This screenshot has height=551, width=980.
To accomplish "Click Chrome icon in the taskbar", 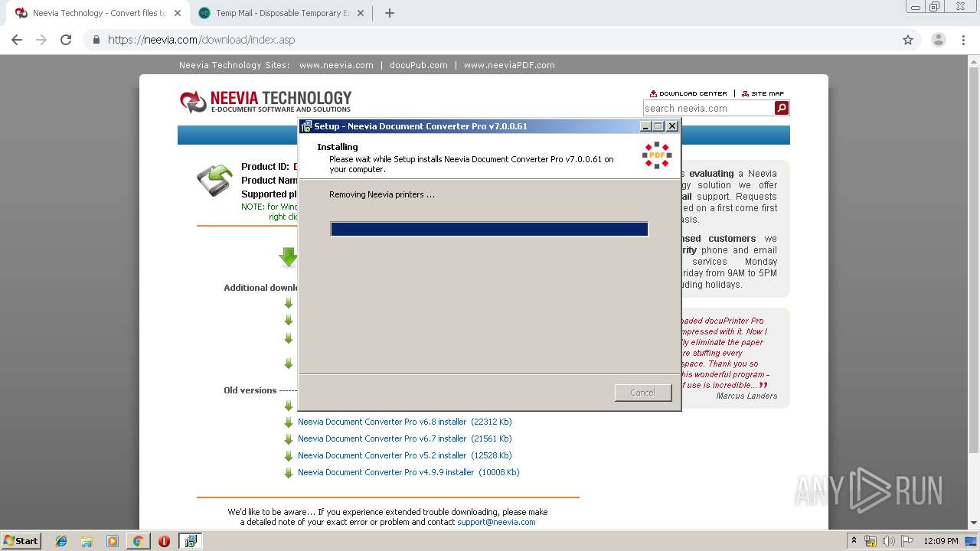I will 138,541.
